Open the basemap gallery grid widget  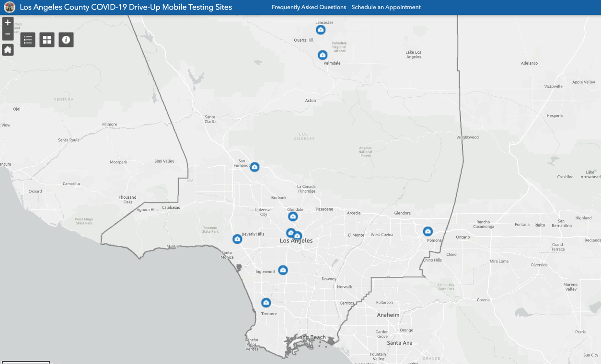47,40
